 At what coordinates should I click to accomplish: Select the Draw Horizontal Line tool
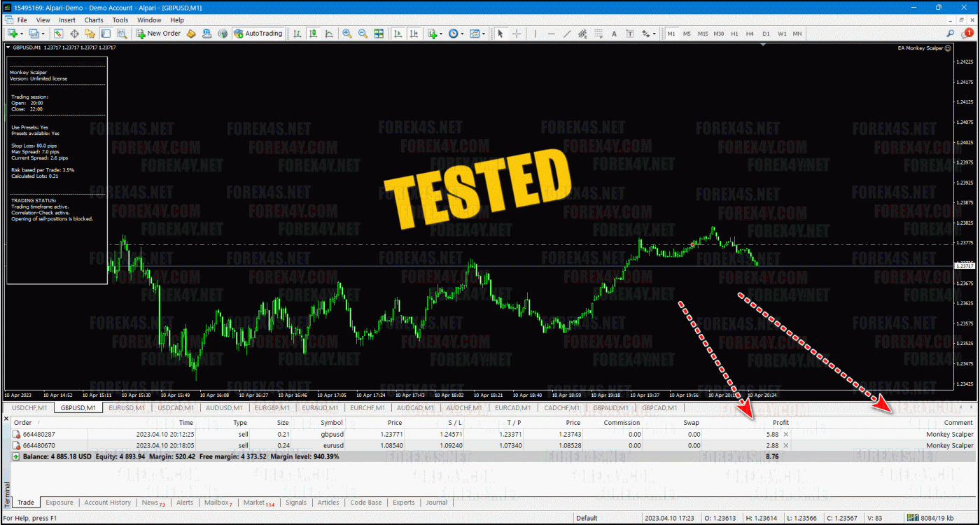click(x=552, y=33)
